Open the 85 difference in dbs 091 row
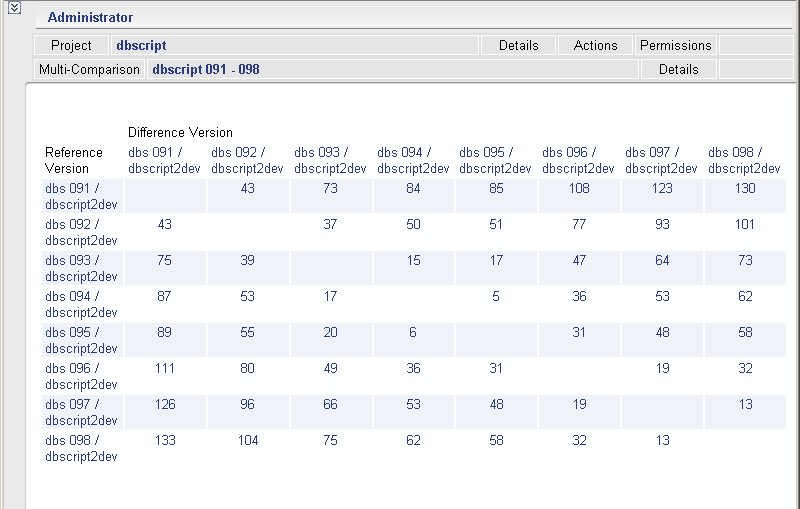The image size is (800, 509). pos(496,188)
